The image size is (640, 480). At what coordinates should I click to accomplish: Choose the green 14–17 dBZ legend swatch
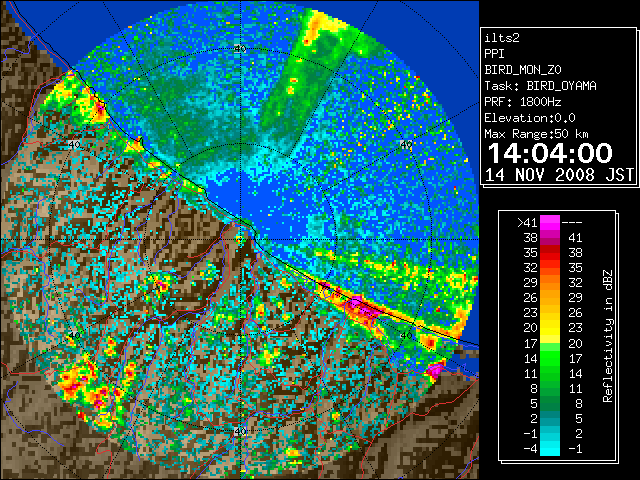pos(550,358)
